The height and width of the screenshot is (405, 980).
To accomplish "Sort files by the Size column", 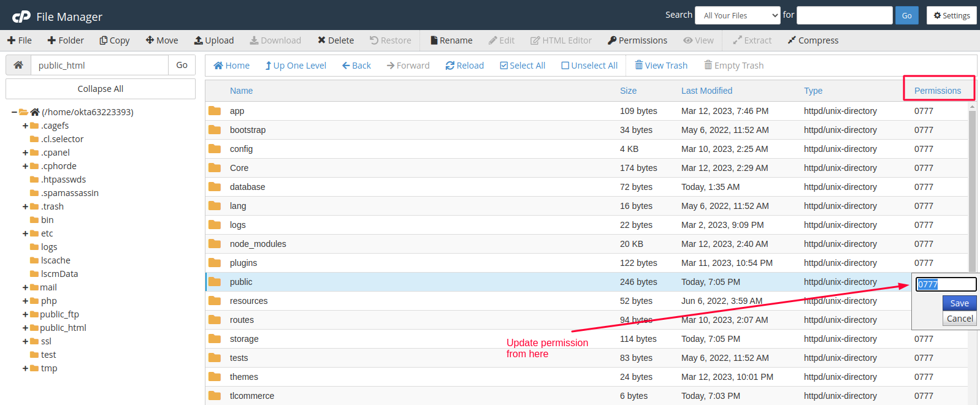I will point(628,91).
